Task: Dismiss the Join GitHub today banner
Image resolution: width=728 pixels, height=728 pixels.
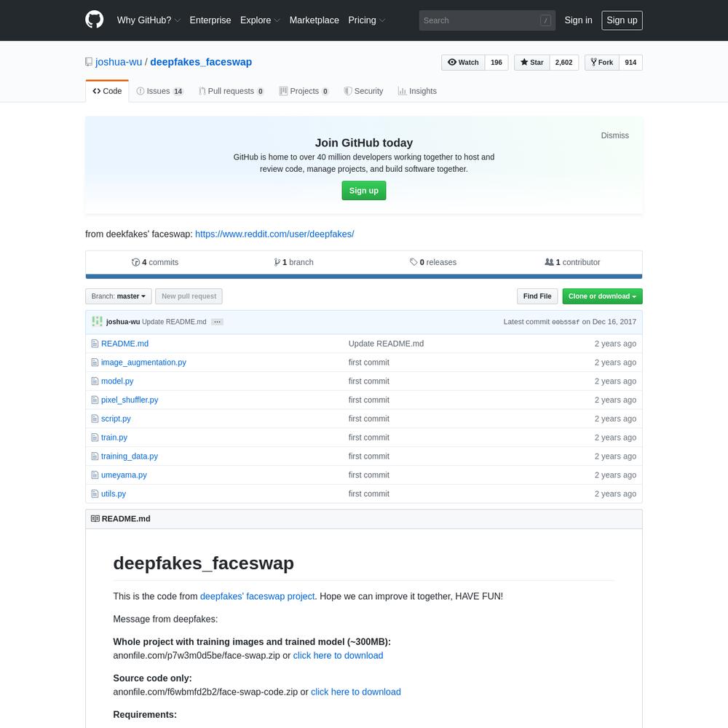Action: coord(614,135)
